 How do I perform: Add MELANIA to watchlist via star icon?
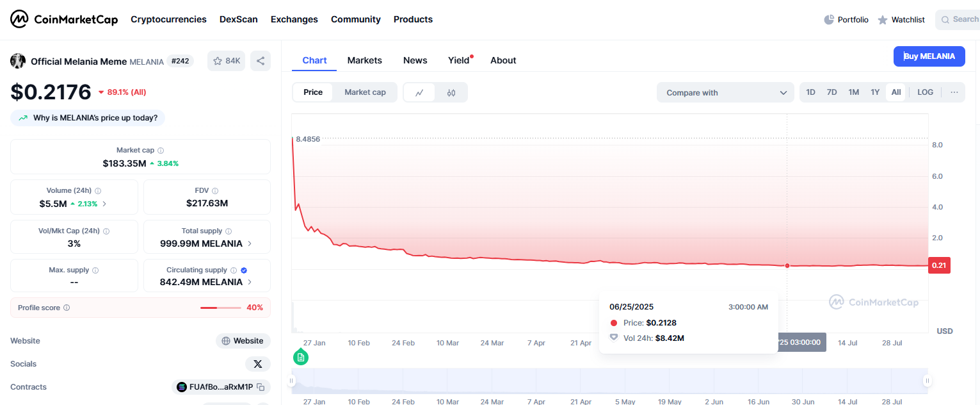click(226, 61)
